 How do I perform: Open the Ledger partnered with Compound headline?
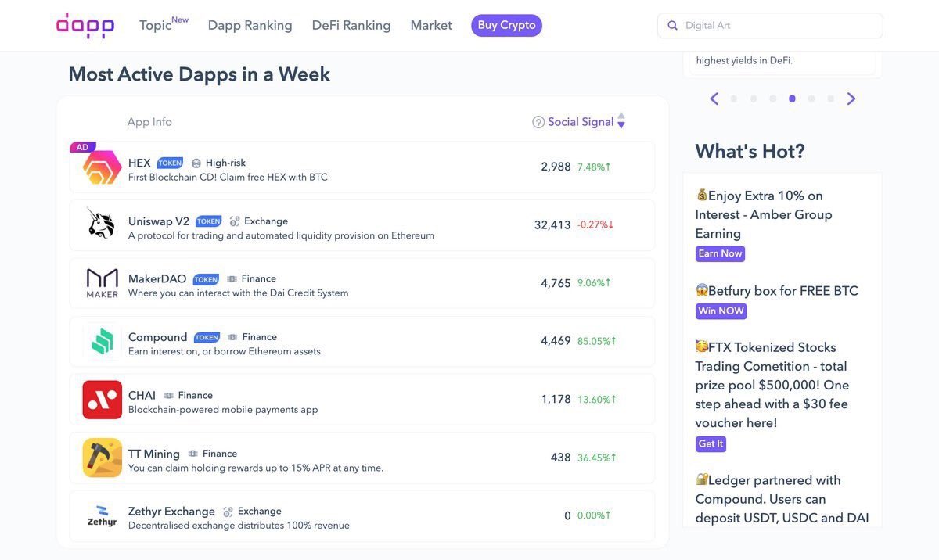pyautogui.click(x=782, y=499)
